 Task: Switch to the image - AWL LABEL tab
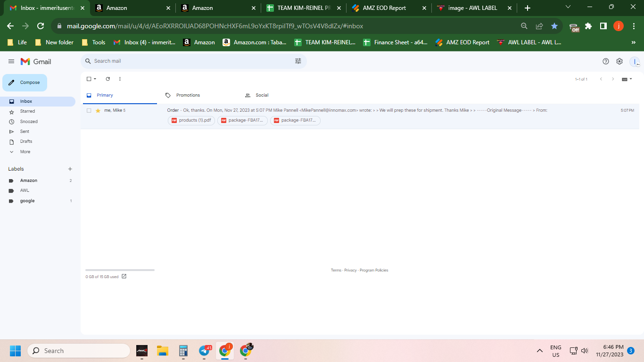[x=474, y=8]
